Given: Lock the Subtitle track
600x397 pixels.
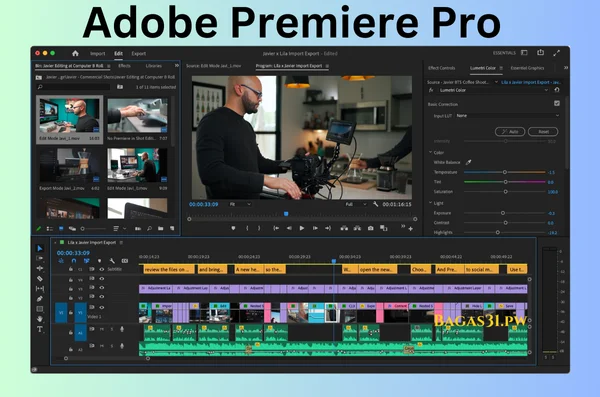Looking at the screenshot, I should point(71,270).
